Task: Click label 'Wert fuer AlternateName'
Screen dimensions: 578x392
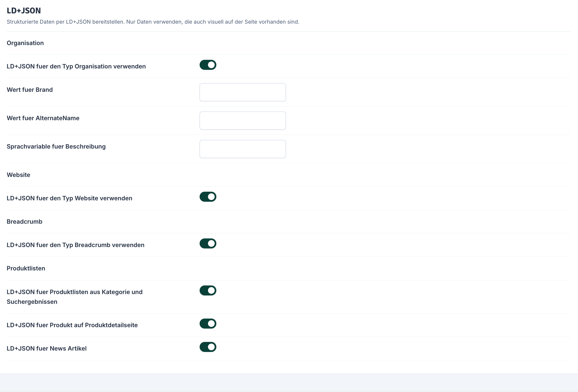Action: click(x=43, y=118)
